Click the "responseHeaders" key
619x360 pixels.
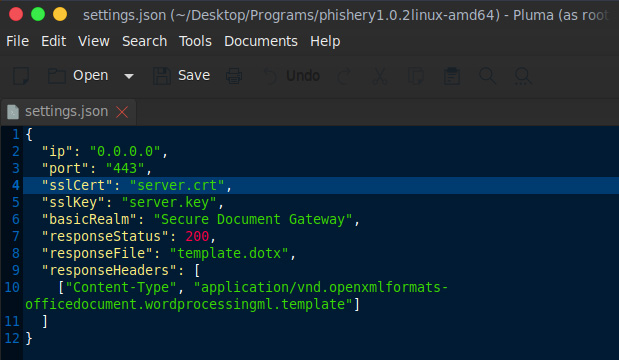pyautogui.click(x=109, y=270)
